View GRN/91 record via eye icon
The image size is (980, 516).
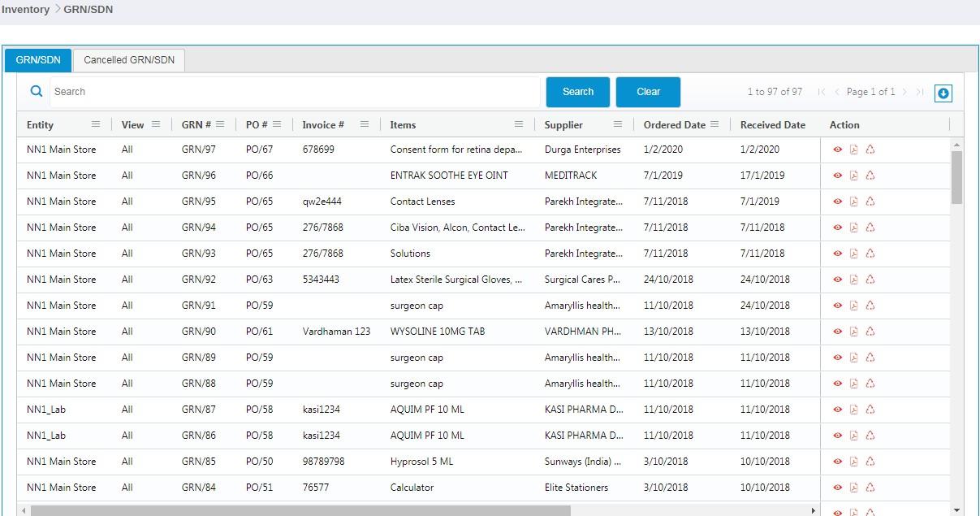(838, 306)
